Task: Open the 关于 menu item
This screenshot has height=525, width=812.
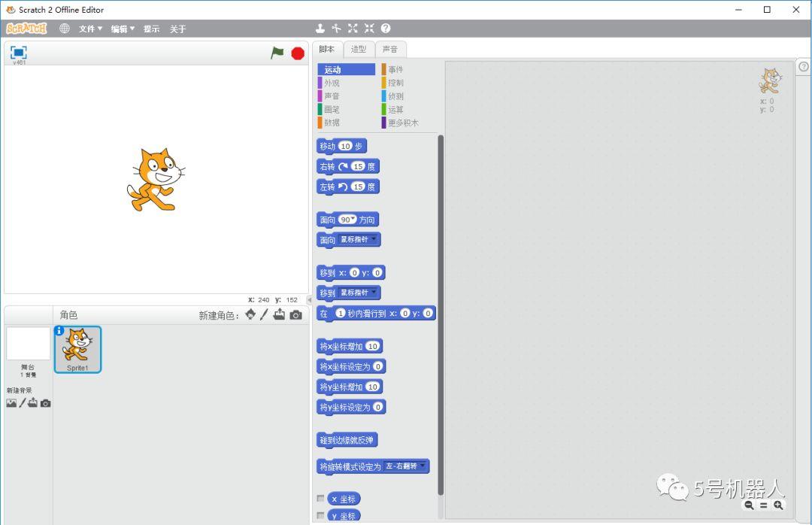Action: (x=177, y=29)
